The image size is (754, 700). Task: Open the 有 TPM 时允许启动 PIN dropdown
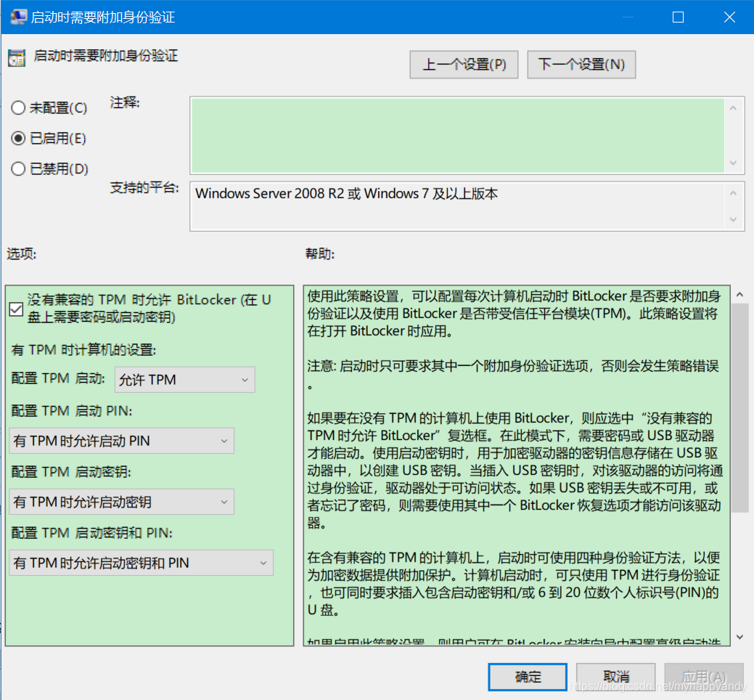click(122, 441)
